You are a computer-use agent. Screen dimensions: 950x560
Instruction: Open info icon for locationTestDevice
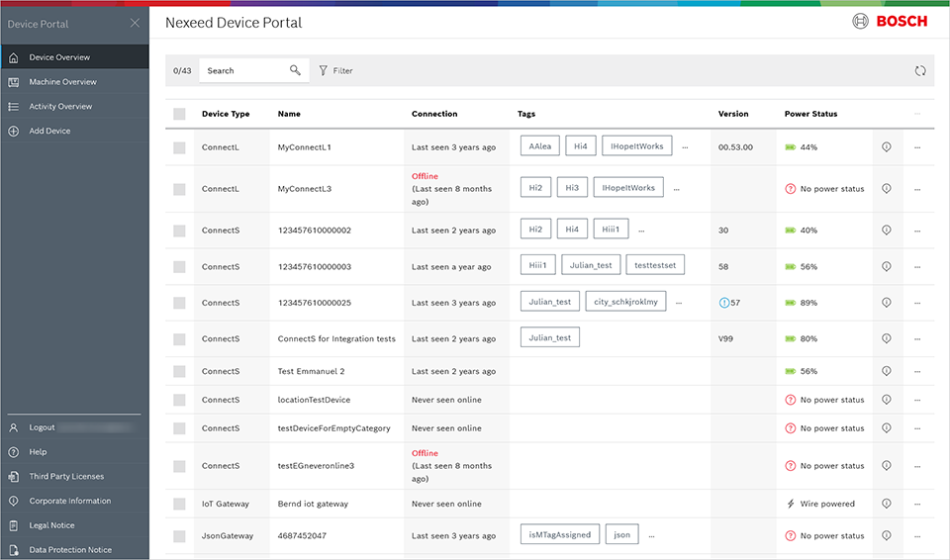tap(887, 400)
